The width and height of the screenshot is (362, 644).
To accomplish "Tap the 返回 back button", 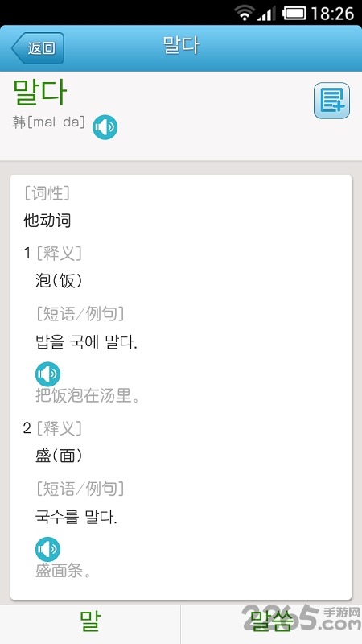I will 38,48.
